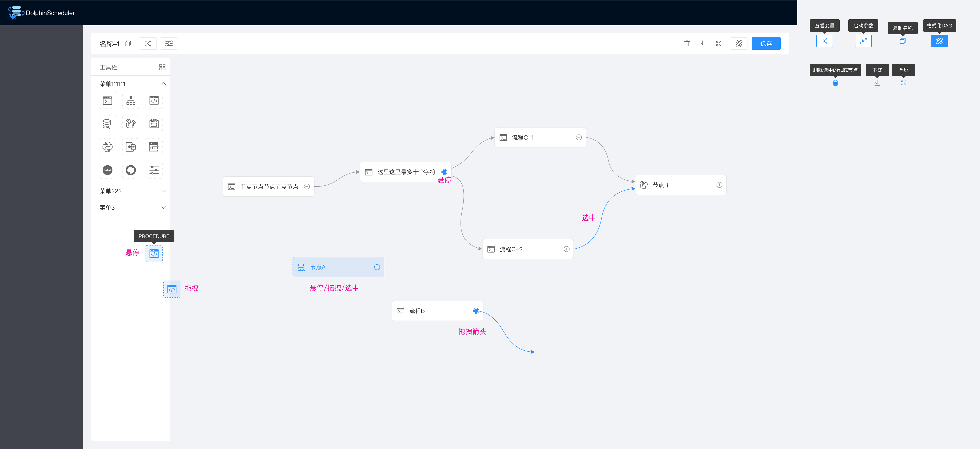Collapse the 菜单111111 section

pyautogui.click(x=164, y=84)
